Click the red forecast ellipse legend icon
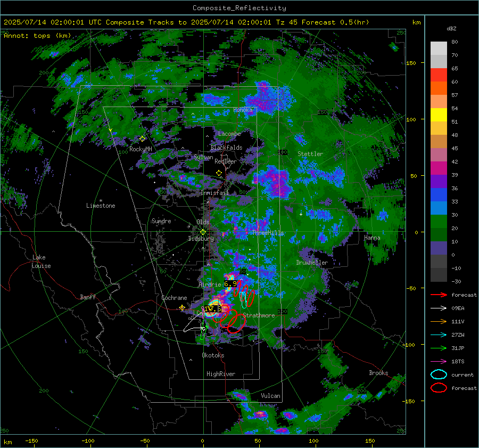 [x=439, y=388]
